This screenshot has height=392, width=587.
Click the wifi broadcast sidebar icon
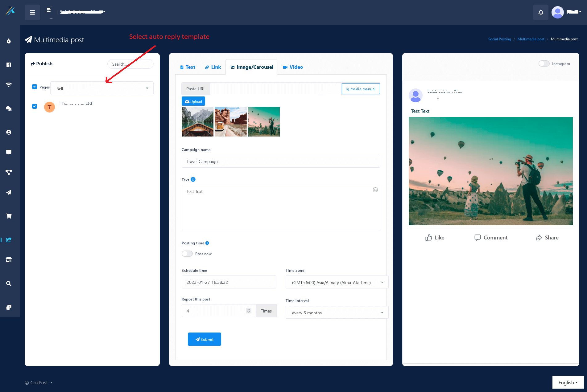(x=9, y=85)
